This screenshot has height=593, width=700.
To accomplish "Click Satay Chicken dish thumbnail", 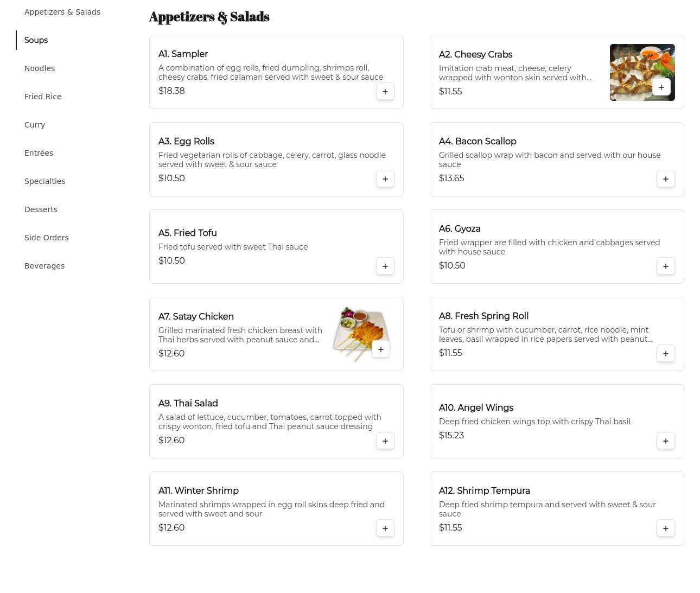I will [355, 328].
